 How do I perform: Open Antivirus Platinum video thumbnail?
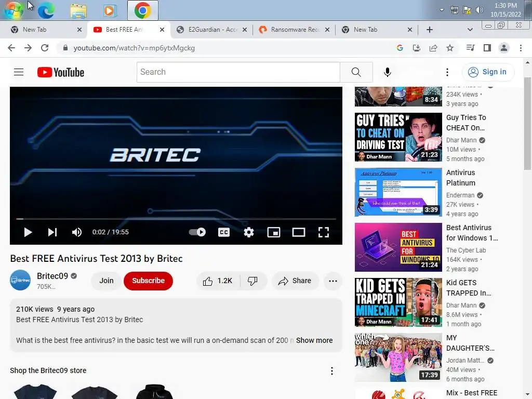(x=398, y=192)
